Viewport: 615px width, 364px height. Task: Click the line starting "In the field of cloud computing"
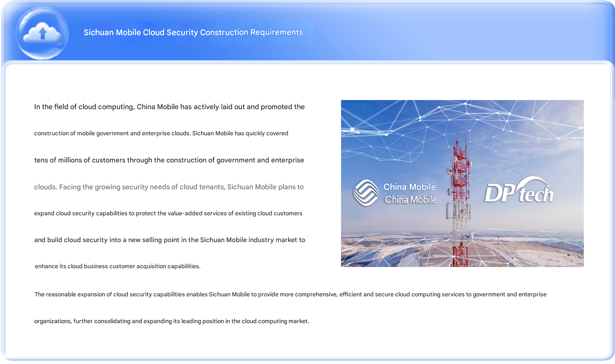169,107
